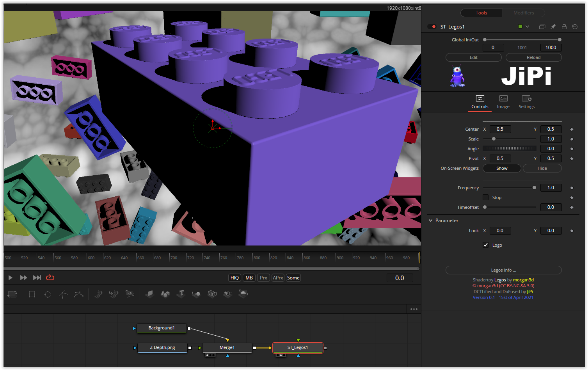
Task: Select the Z-Depth.png node
Action: [x=163, y=348]
